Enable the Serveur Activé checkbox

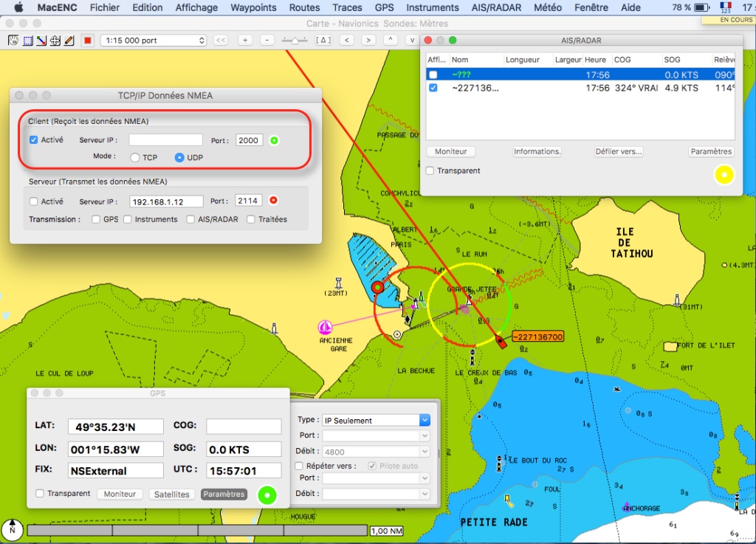(x=34, y=202)
